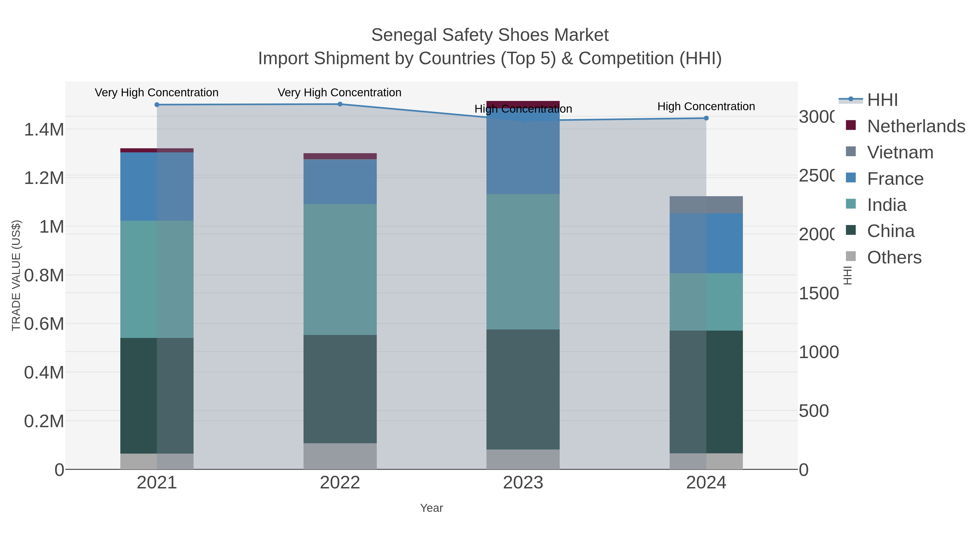This screenshot has width=980, height=551.
Task: Select the 2022 China bar segment
Action: click(x=340, y=389)
